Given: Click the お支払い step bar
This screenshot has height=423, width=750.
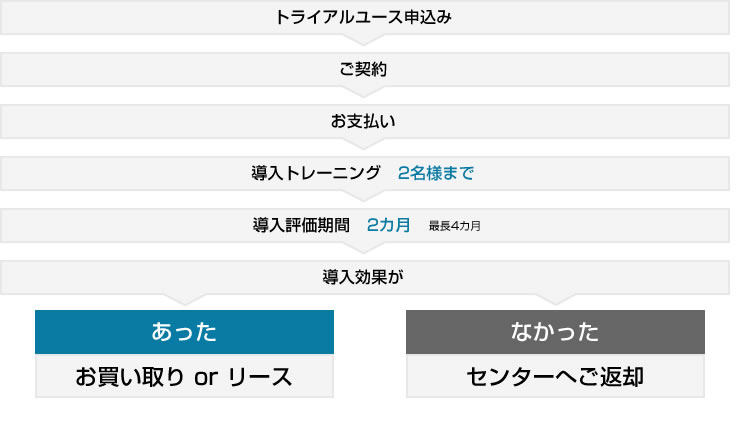Looking at the screenshot, I should (x=364, y=122).
